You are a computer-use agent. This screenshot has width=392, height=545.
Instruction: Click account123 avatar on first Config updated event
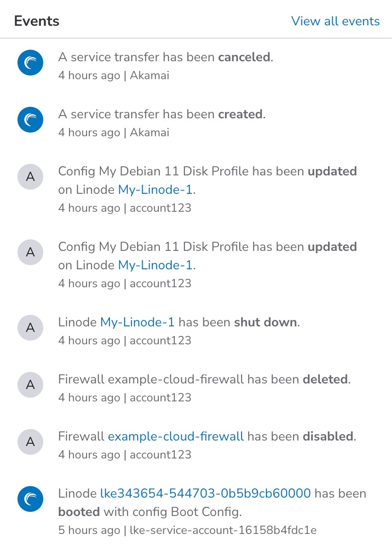[x=30, y=177]
